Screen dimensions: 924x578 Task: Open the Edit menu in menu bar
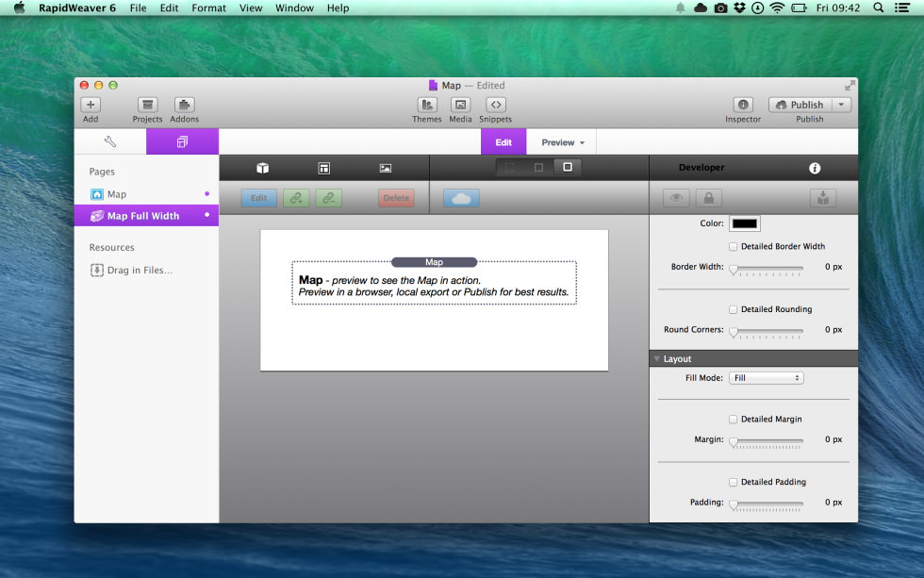[x=169, y=8]
